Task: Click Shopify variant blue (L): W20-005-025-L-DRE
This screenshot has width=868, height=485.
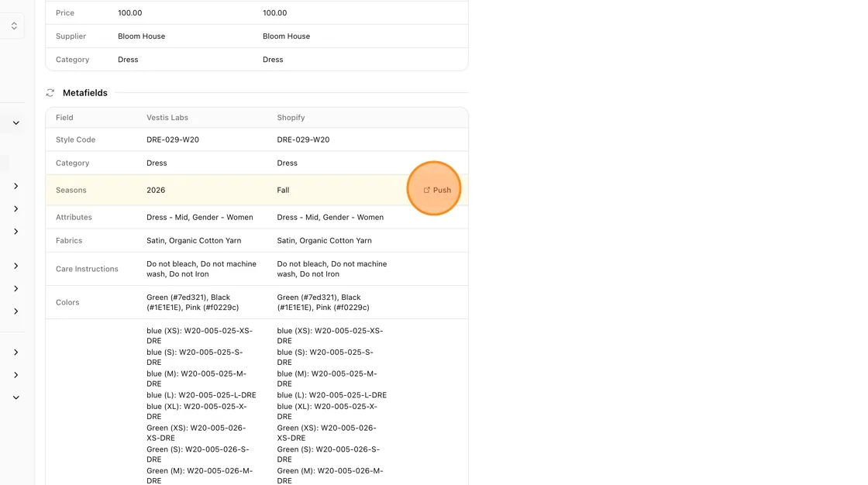Action: pos(332,395)
